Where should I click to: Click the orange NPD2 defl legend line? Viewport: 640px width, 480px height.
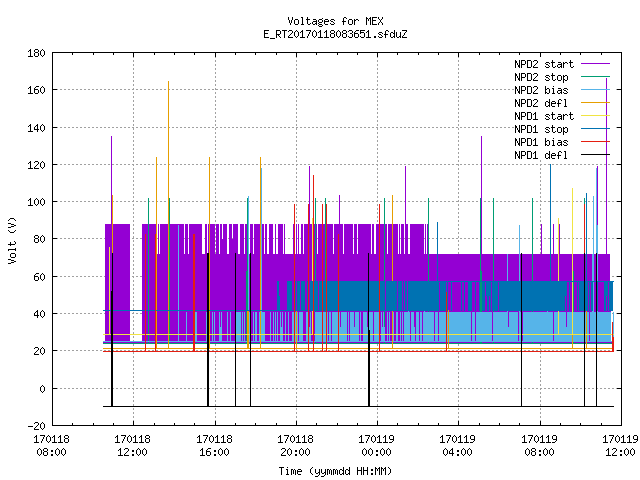pos(595,103)
